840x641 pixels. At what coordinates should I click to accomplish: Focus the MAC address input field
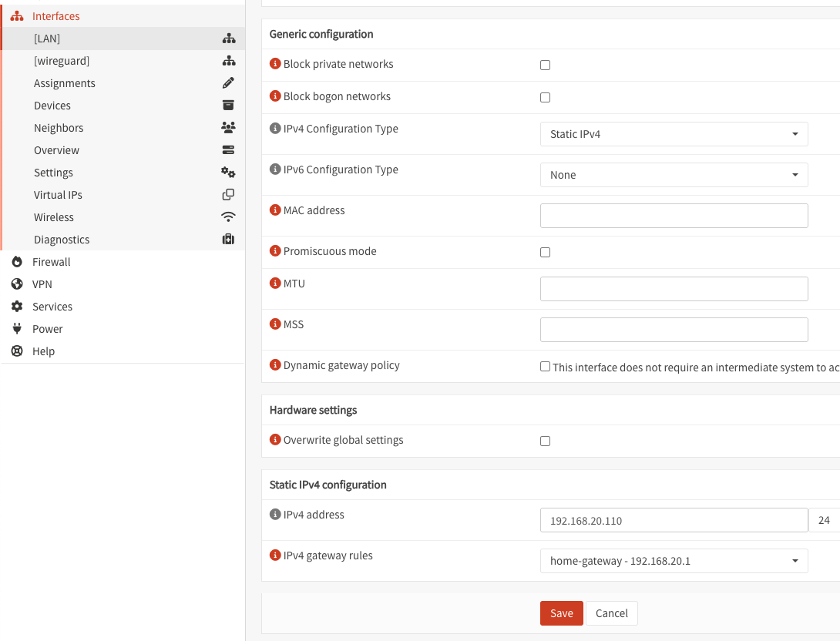click(x=674, y=216)
